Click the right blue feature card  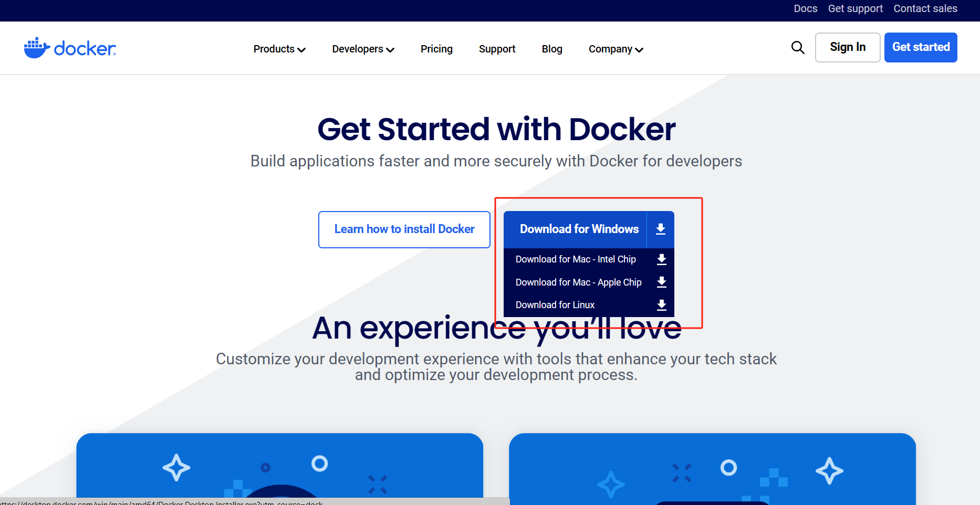[x=712, y=469]
